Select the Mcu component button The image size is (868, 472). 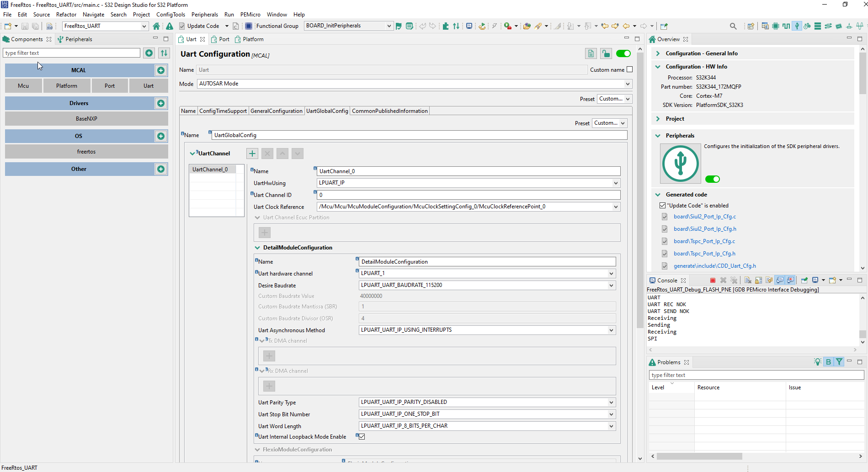pyautogui.click(x=23, y=86)
